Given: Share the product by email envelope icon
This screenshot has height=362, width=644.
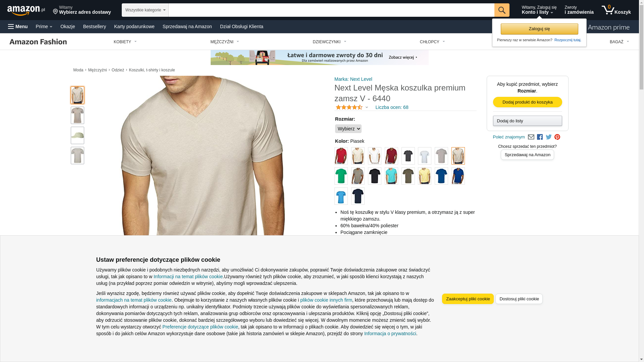Looking at the screenshot, I should click(531, 137).
